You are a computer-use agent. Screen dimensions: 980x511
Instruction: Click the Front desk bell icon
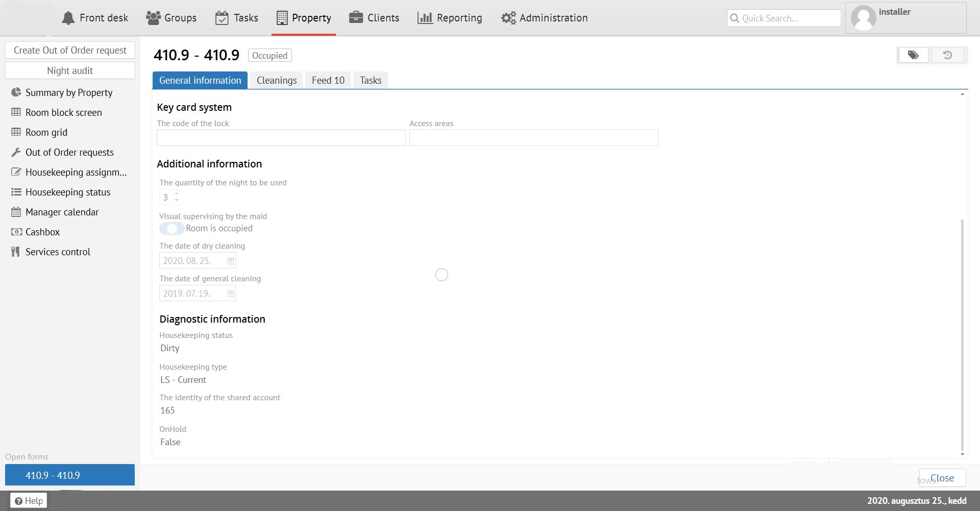point(68,18)
